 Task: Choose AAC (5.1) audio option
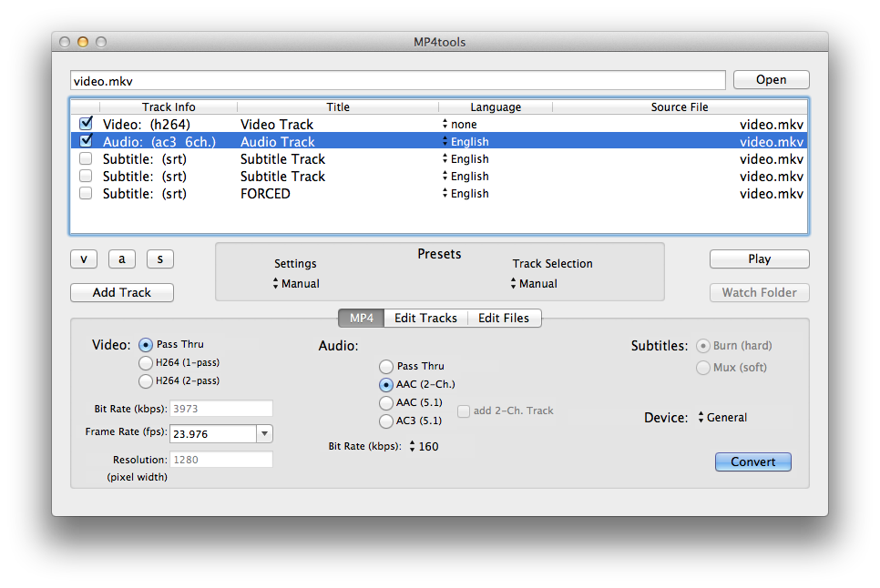point(386,403)
